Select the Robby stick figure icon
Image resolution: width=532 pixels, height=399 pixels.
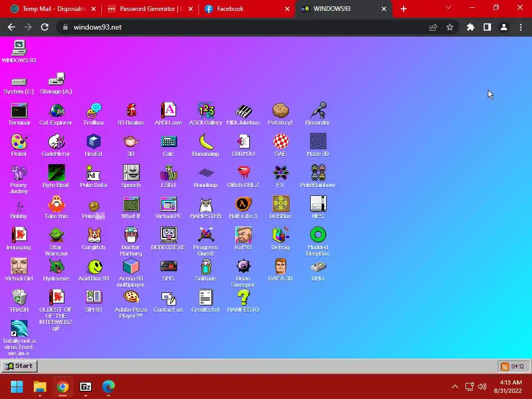(x=19, y=210)
